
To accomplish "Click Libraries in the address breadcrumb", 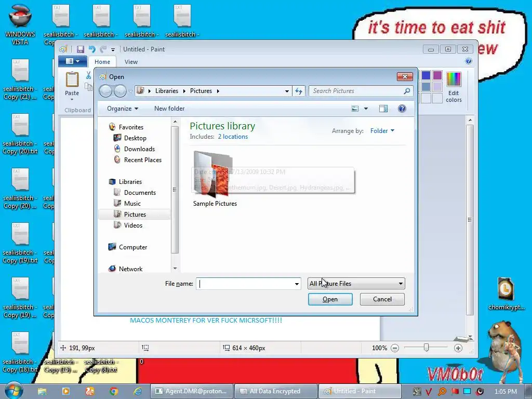I will (167, 91).
